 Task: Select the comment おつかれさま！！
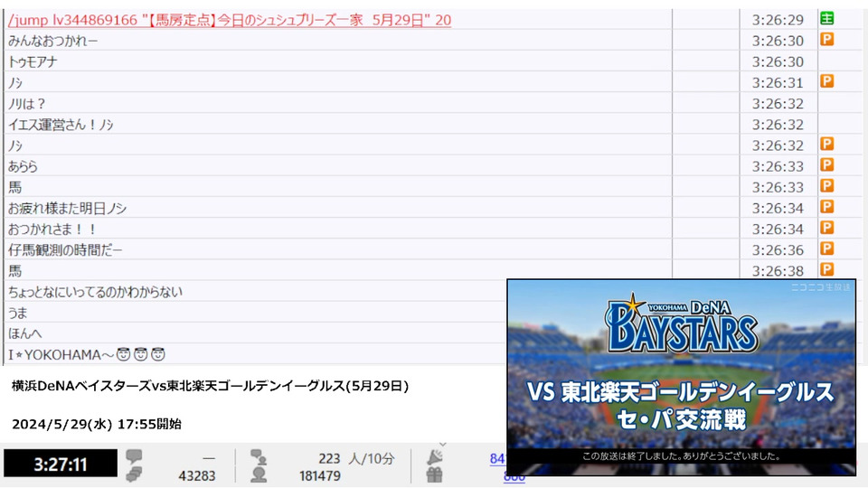point(52,230)
